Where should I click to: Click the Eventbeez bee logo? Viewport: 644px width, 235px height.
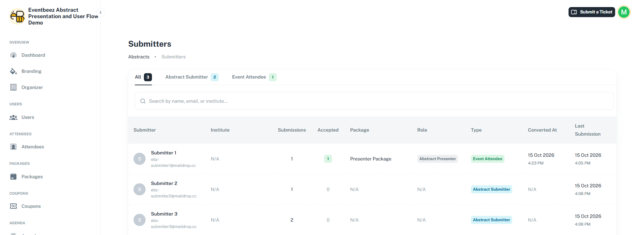coord(17,16)
